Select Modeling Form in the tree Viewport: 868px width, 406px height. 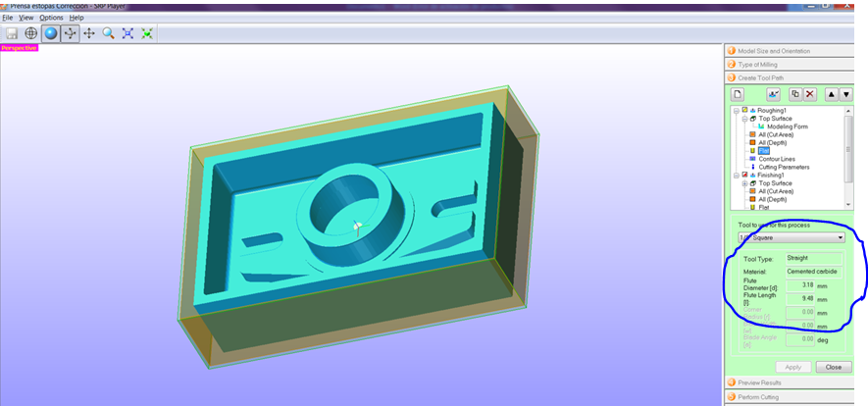tap(788, 127)
